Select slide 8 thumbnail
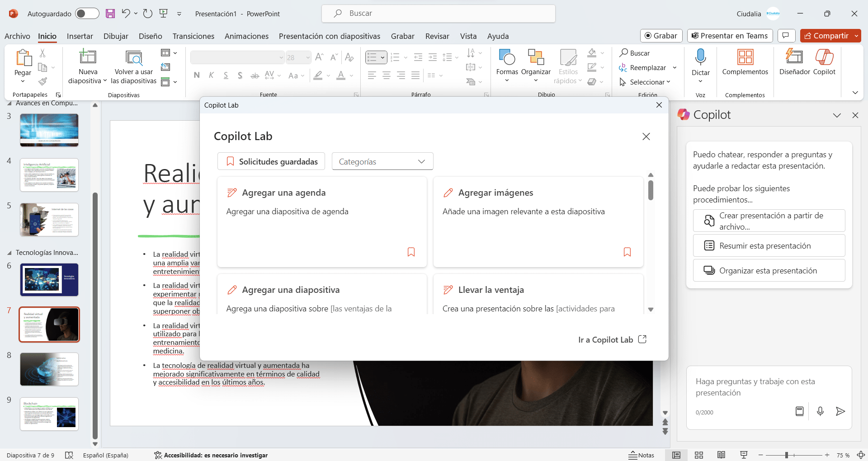This screenshot has height=461, width=868. [49, 369]
